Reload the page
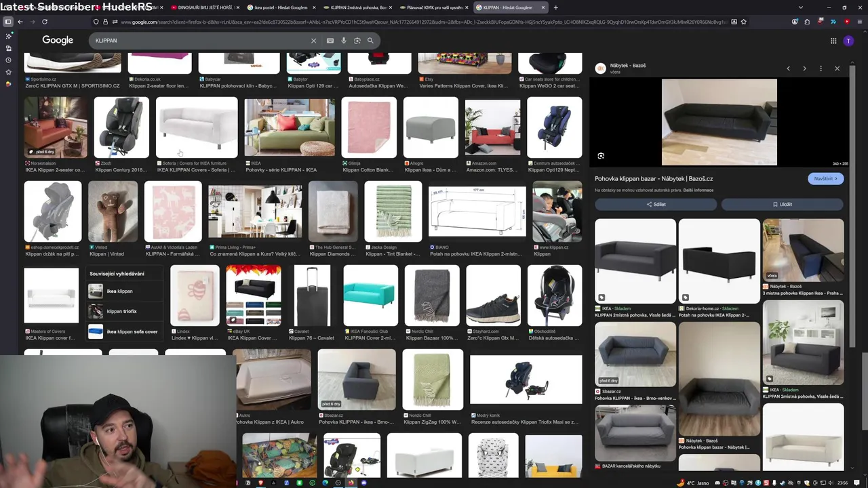868x488 pixels. tap(45, 22)
